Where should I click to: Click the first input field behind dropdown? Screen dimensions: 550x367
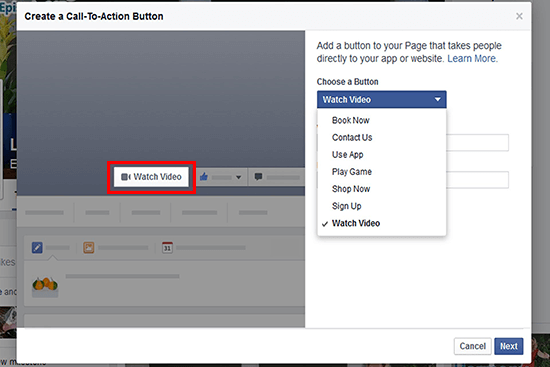[477, 142]
